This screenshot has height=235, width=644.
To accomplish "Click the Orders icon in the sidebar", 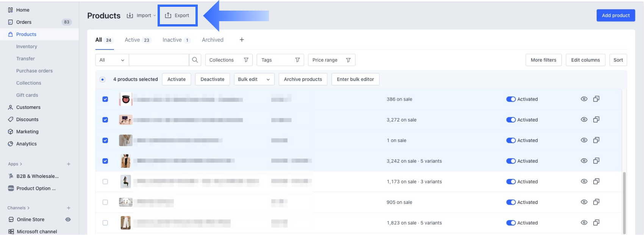I will [x=11, y=22].
